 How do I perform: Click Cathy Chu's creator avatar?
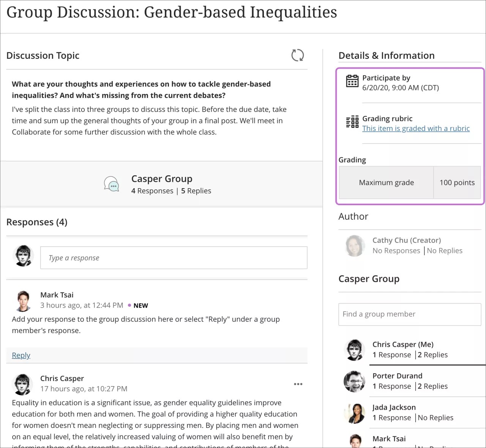tap(354, 245)
